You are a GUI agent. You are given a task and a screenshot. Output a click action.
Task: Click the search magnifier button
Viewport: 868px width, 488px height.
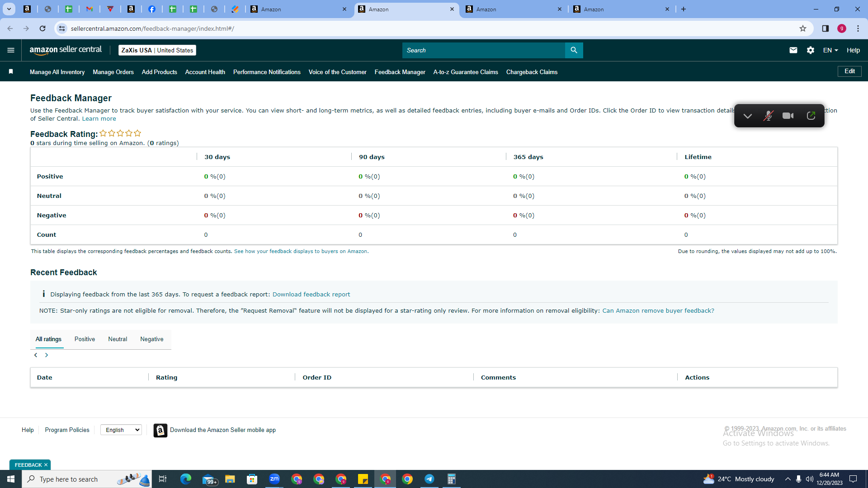tap(574, 50)
